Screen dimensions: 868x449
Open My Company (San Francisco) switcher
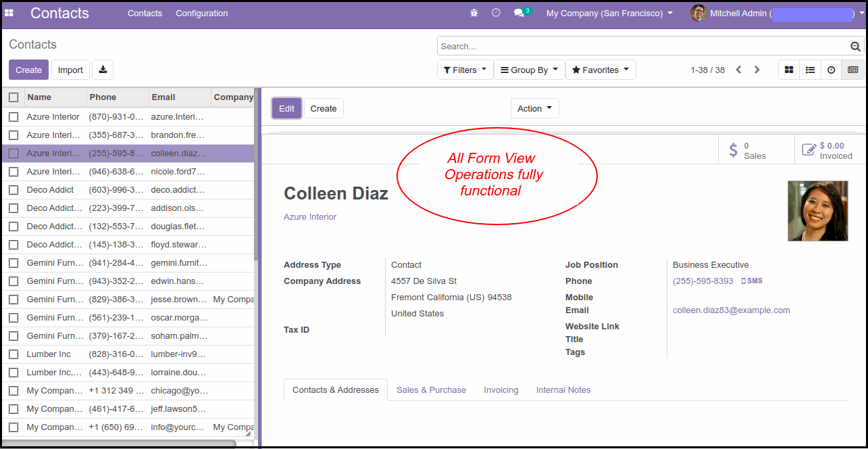pyautogui.click(x=609, y=13)
